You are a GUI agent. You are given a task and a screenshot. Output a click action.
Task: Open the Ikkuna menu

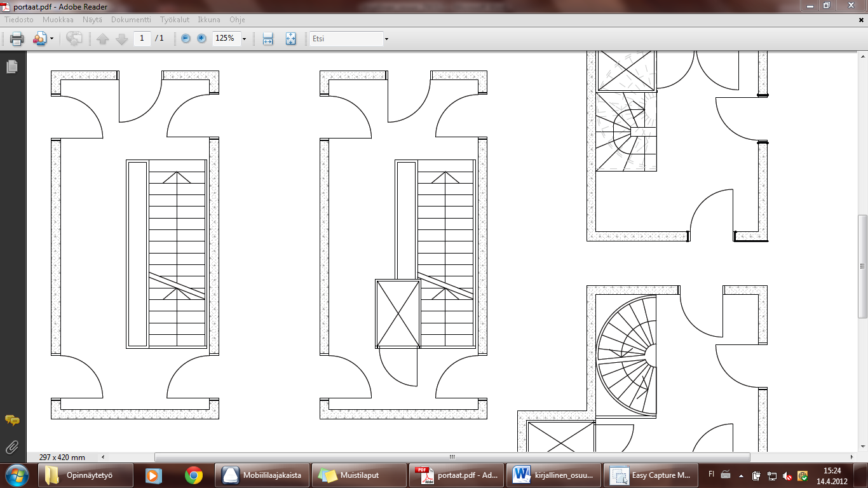209,20
